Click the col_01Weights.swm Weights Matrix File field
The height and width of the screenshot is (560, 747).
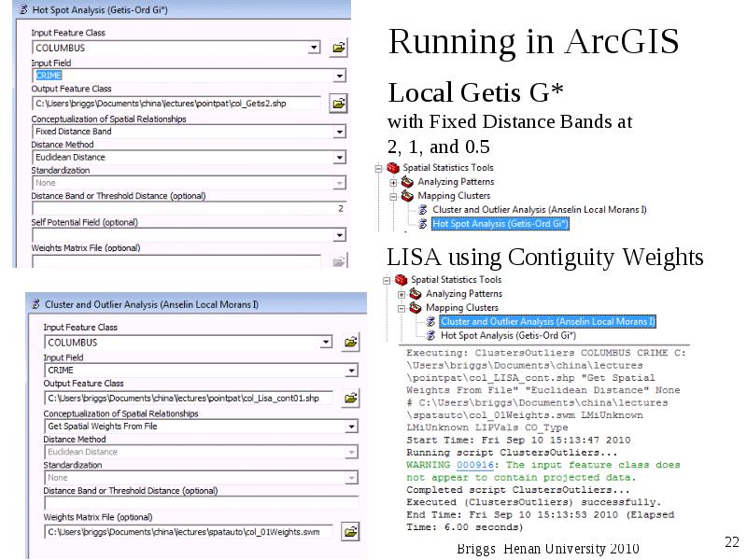(x=189, y=532)
